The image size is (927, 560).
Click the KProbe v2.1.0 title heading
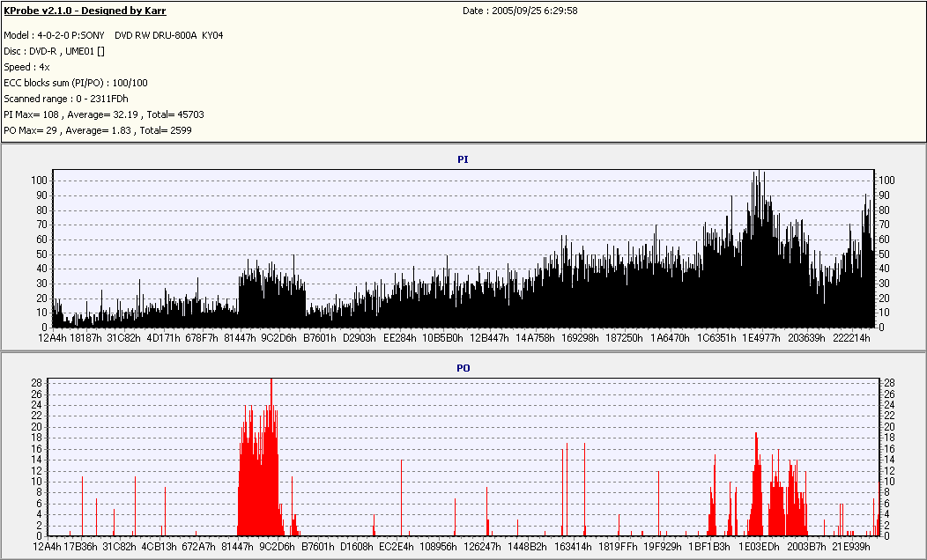pyautogui.click(x=85, y=11)
